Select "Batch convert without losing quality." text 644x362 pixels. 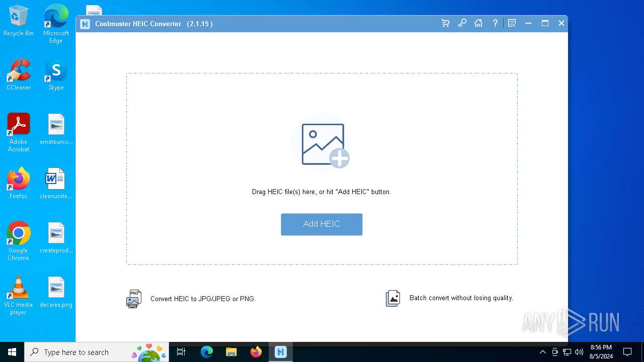[x=461, y=298]
